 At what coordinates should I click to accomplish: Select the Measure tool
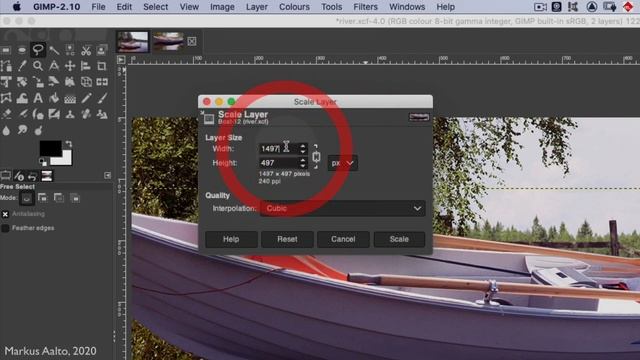[54, 66]
